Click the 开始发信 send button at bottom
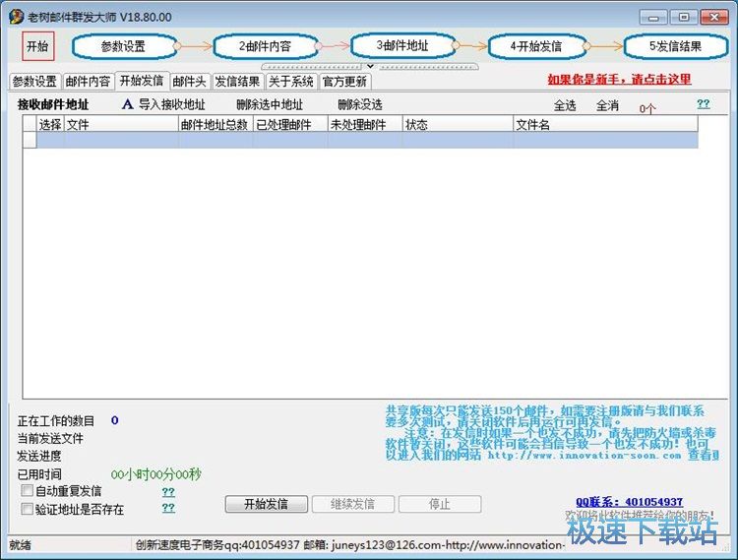 coord(267,504)
